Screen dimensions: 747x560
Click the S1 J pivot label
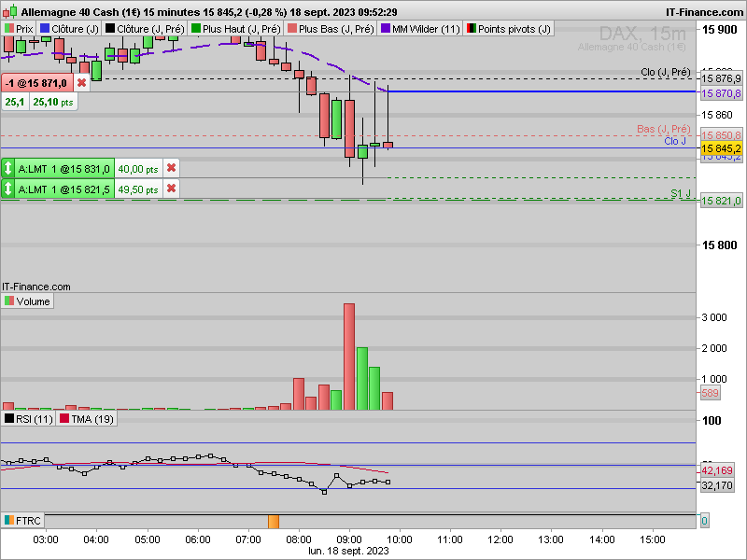[681, 193]
